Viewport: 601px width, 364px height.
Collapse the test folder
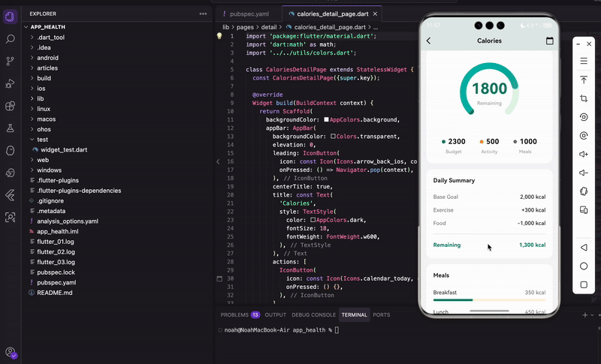click(x=32, y=140)
